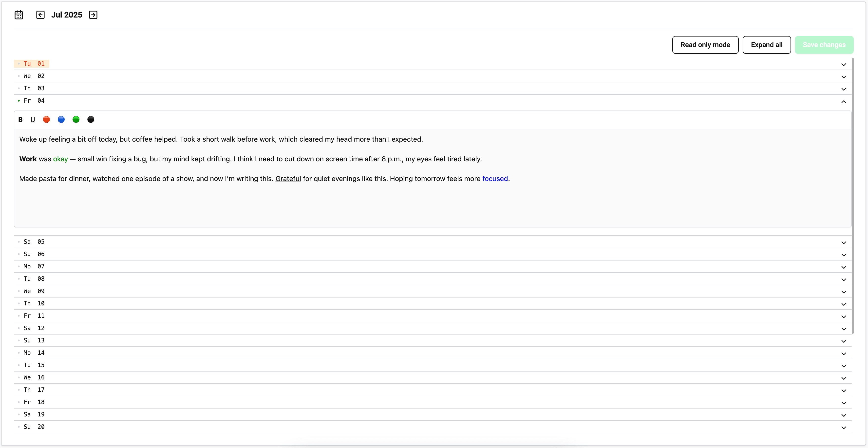Collapse the Fr 04 entry chevron
The width and height of the screenshot is (868, 448).
pos(843,101)
